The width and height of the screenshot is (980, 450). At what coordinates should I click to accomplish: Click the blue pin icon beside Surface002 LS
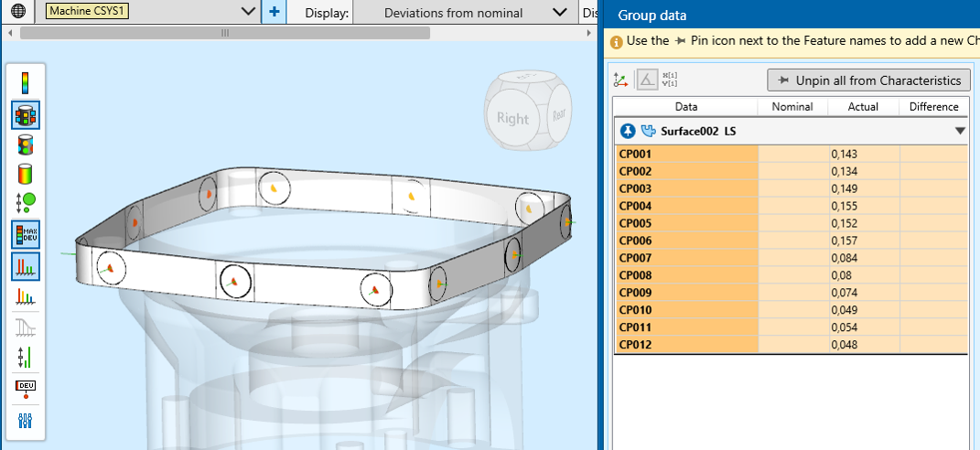click(628, 132)
